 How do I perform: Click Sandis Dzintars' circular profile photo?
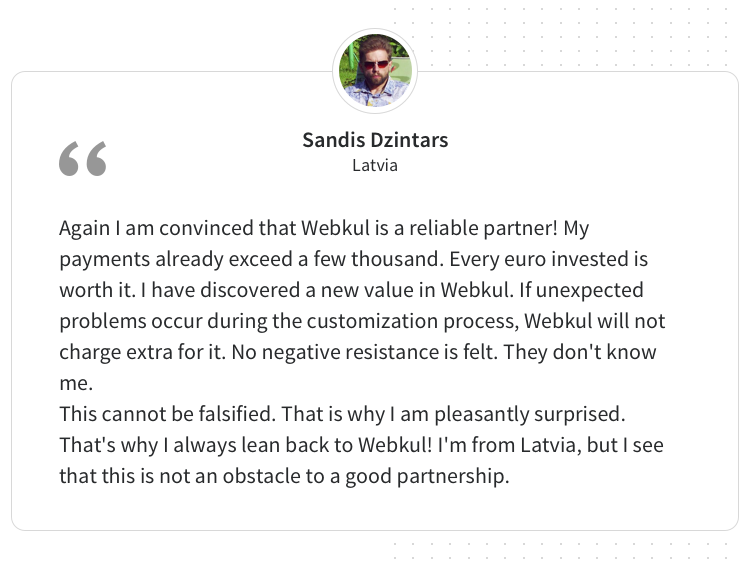(375, 71)
